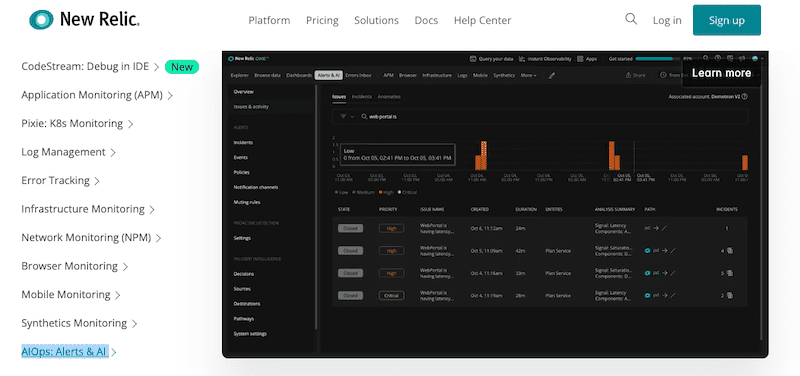Open the Mobile Monitoring link

click(66, 294)
